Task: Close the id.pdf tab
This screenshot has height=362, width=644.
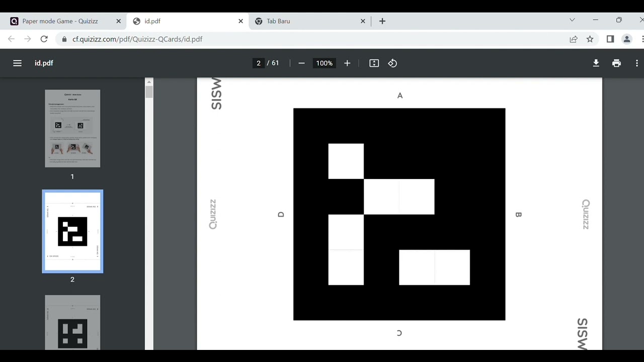Action: point(240,21)
